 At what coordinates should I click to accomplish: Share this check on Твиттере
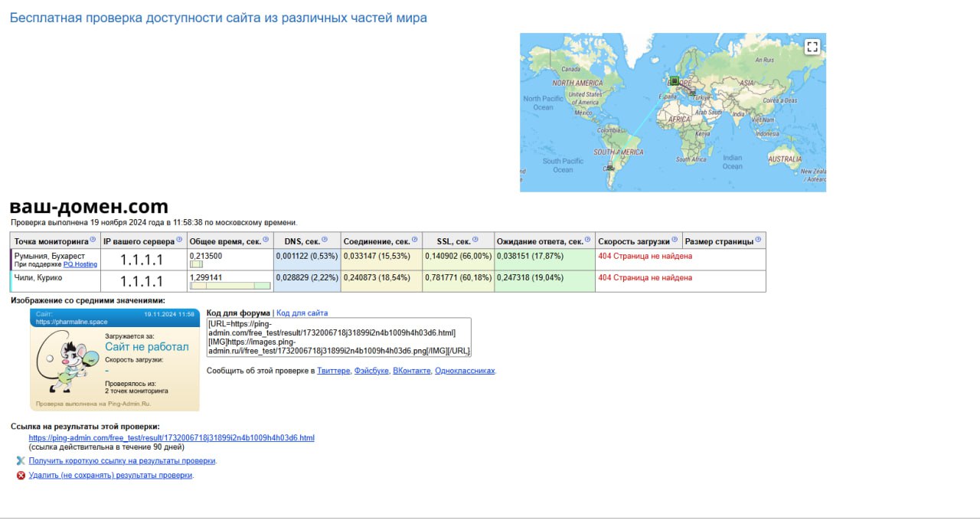tap(333, 371)
